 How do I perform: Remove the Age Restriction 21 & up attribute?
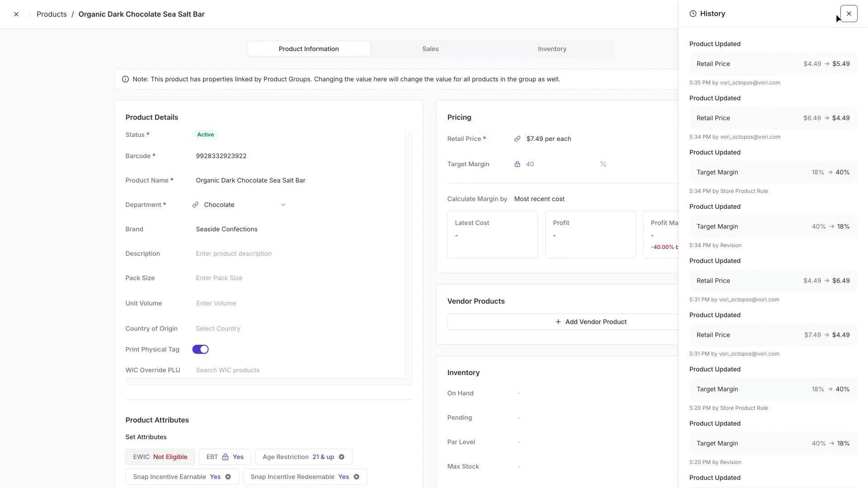[x=342, y=457]
